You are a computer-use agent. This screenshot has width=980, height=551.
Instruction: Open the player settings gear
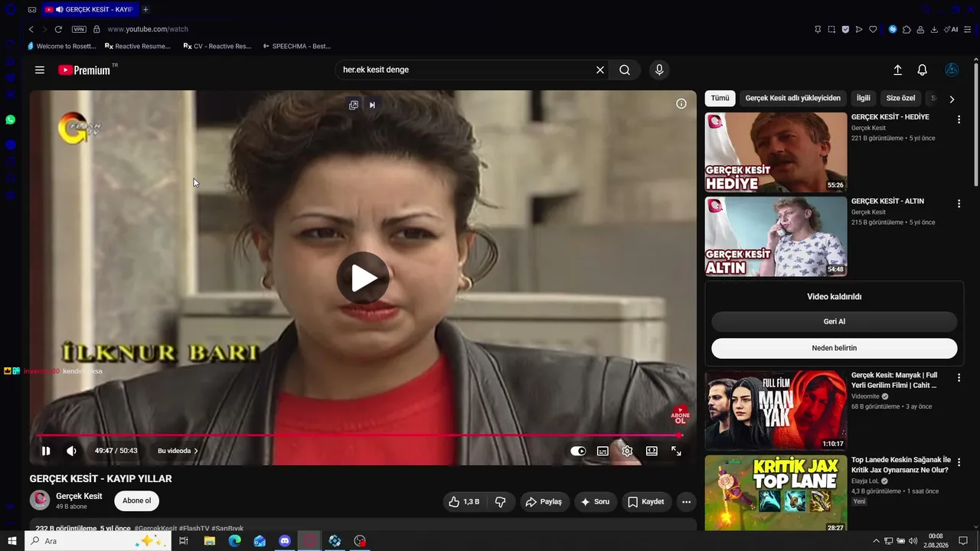[x=627, y=451]
